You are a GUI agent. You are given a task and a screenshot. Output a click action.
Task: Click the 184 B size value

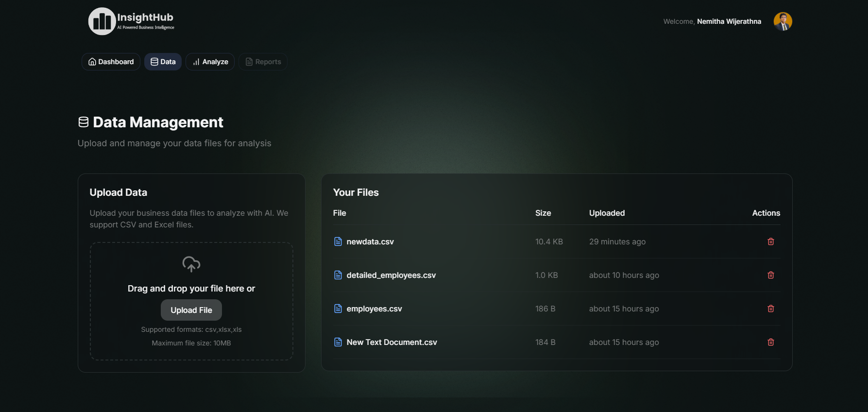[545, 342]
